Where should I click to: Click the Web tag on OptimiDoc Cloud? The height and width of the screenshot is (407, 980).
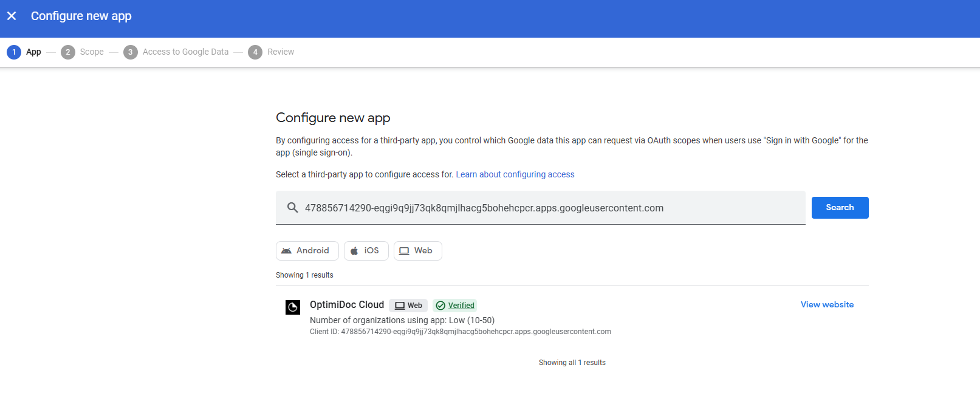[408, 306]
